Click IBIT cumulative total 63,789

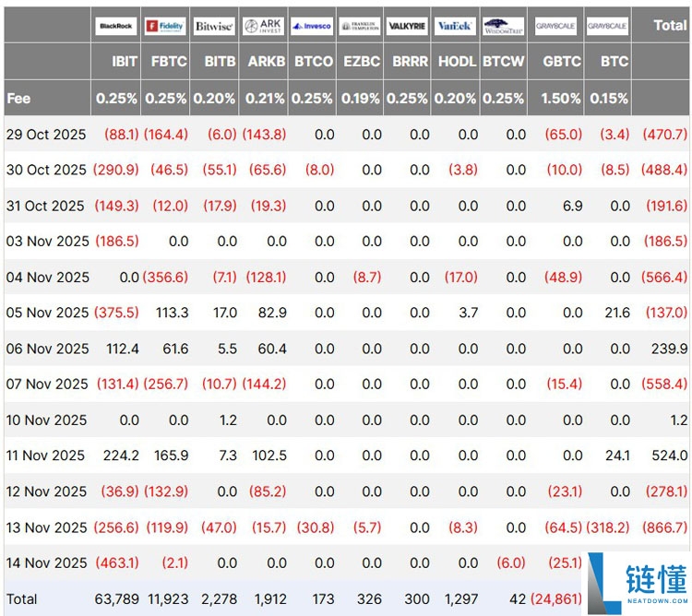pyautogui.click(x=117, y=598)
